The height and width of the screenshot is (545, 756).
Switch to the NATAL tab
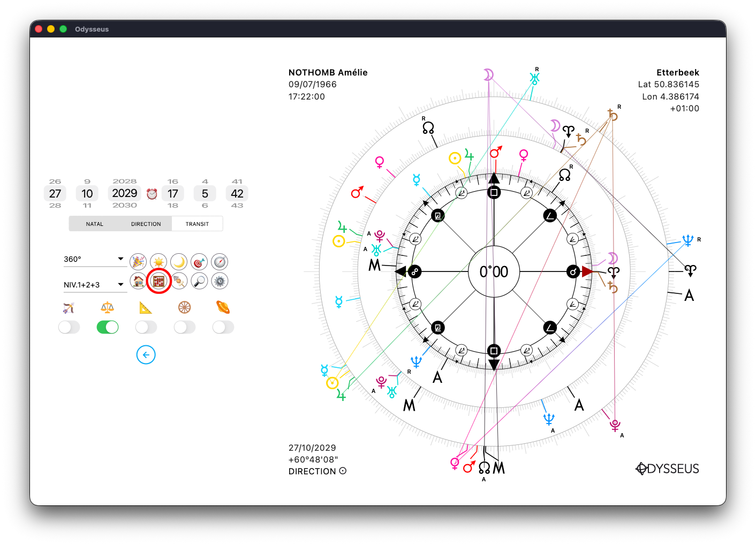click(x=95, y=224)
